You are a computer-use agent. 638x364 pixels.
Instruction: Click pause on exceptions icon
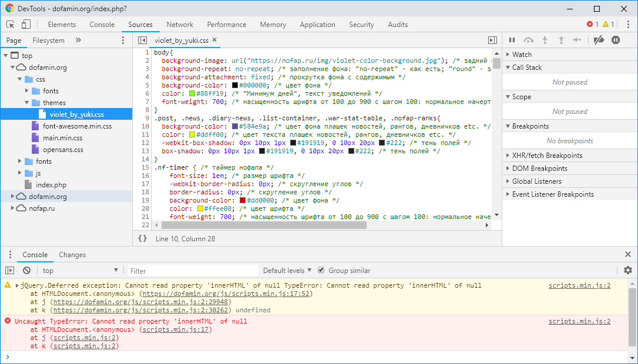pyautogui.click(x=615, y=40)
